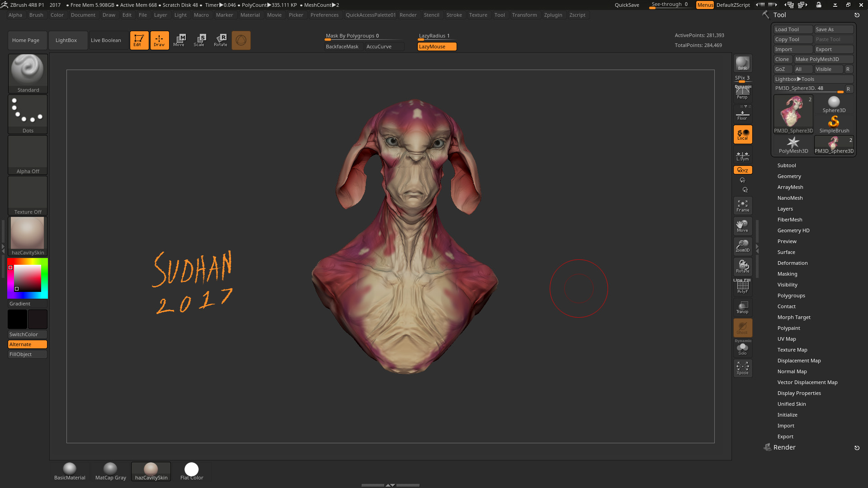Expand the Display Properties section
The height and width of the screenshot is (488, 868).
pos(799,393)
